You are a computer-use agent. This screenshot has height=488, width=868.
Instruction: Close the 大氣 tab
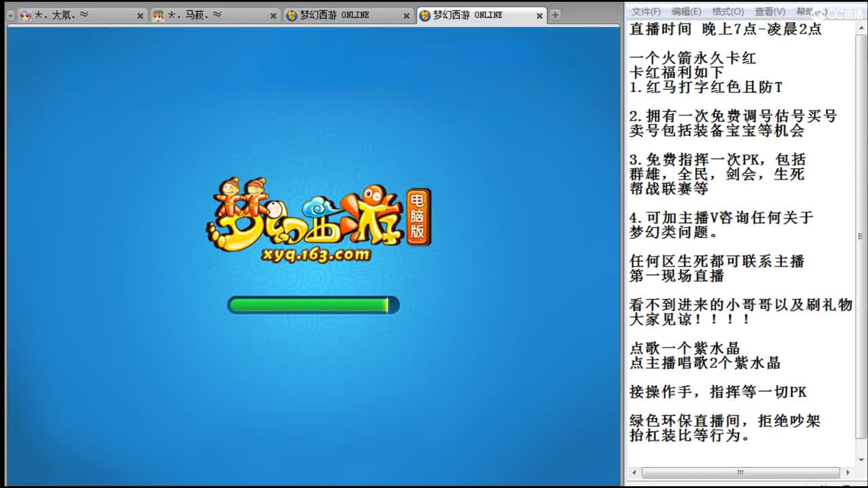tap(140, 16)
